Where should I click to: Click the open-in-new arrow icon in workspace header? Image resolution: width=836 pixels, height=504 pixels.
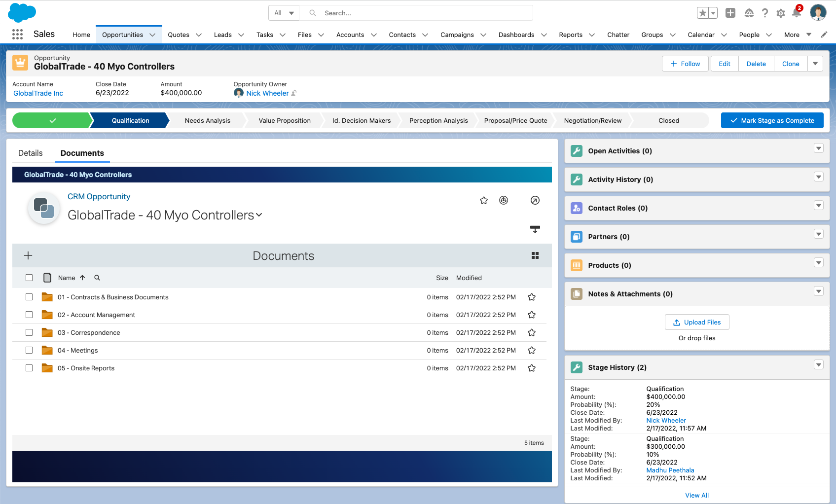tap(535, 200)
